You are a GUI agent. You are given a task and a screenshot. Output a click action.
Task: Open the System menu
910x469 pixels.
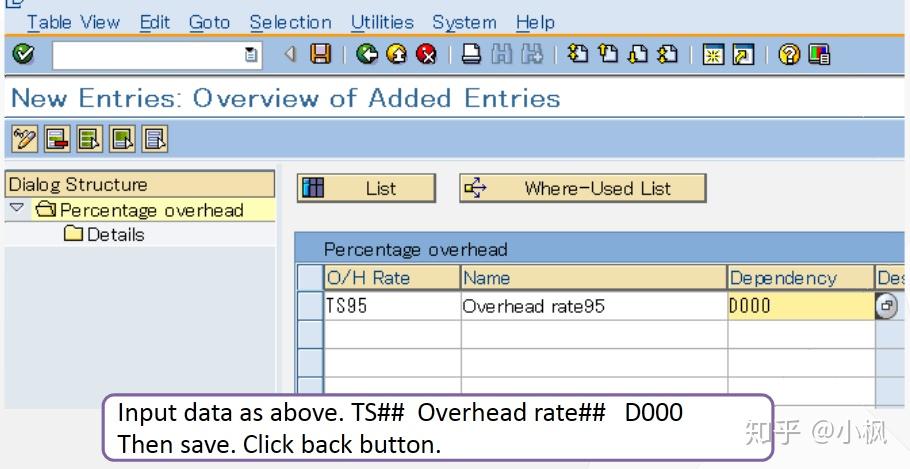464,23
